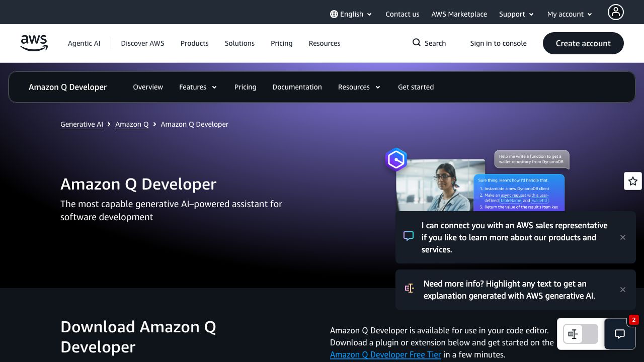Click the Create account button
Image resolution: width=644 pixels, height=362 pixels.
[x=583, y=43]
